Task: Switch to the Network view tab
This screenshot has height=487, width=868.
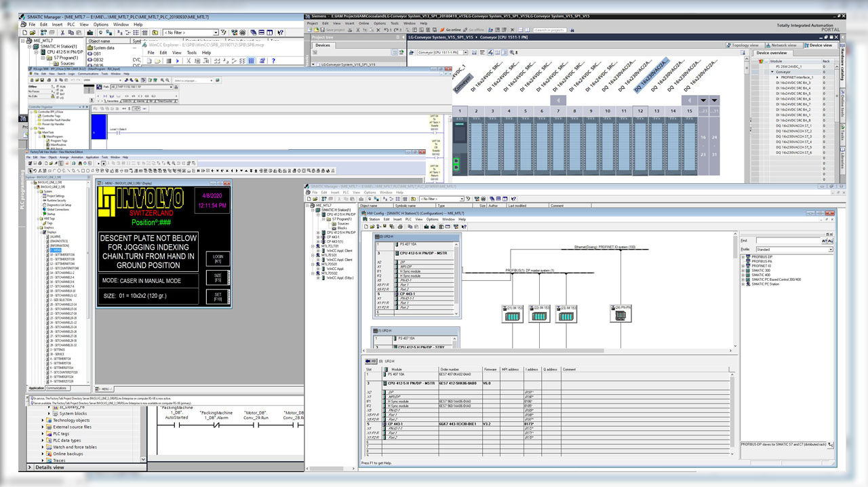Action: click(x=783, y=45)
